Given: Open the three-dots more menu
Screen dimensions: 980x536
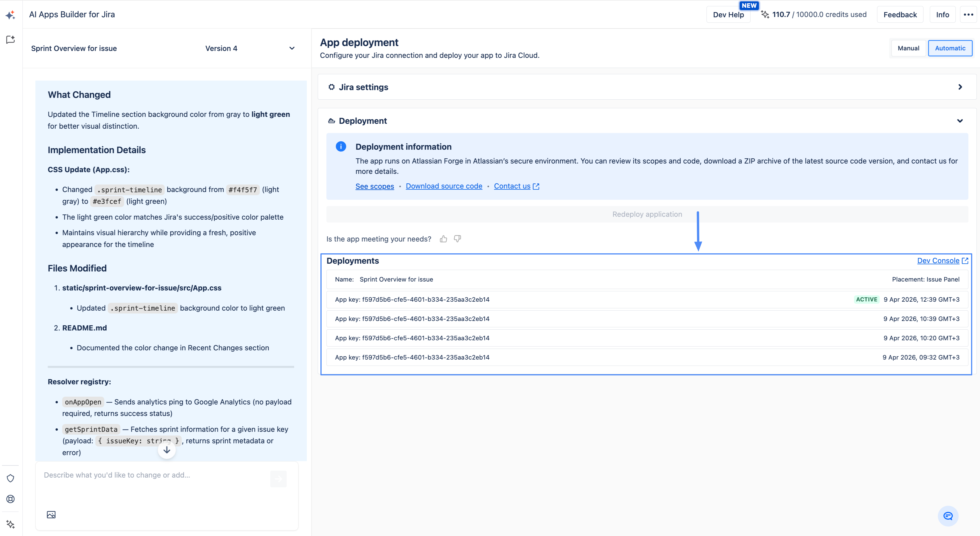Looking at the screenshot, I should coord(968,14).
